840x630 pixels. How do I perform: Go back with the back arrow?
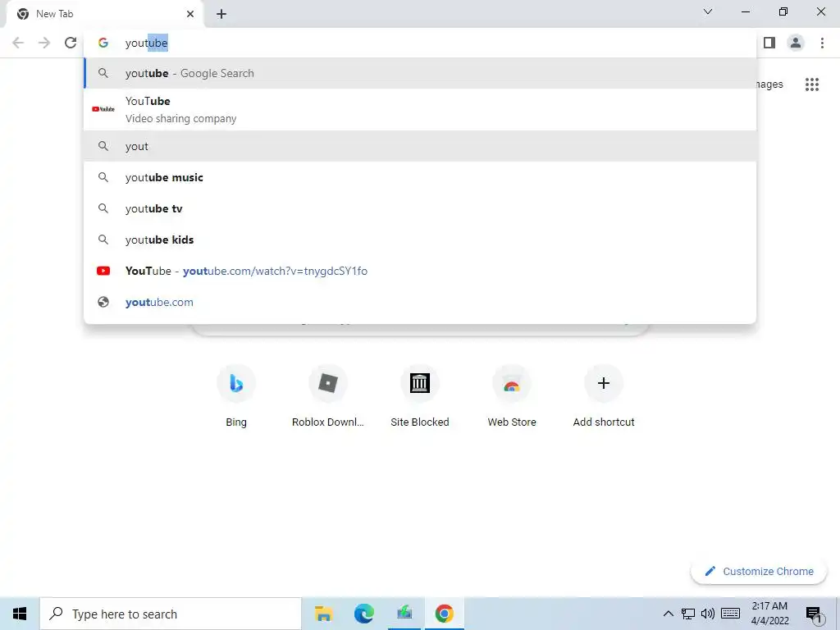(x=18, y=43)
